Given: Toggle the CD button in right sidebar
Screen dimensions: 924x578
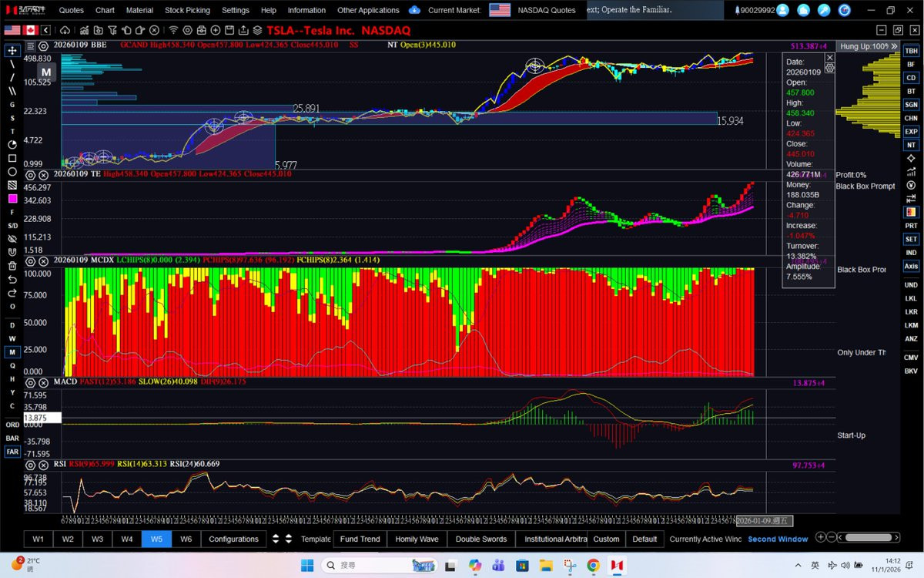Looking at the screenshot, I should coord(911,78).
